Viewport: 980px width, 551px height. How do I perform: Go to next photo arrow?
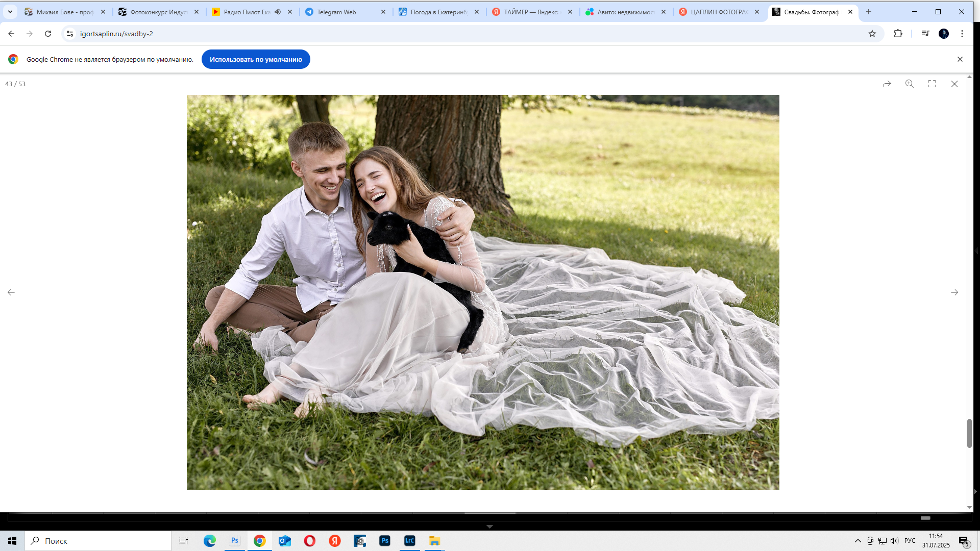point(954,292)
